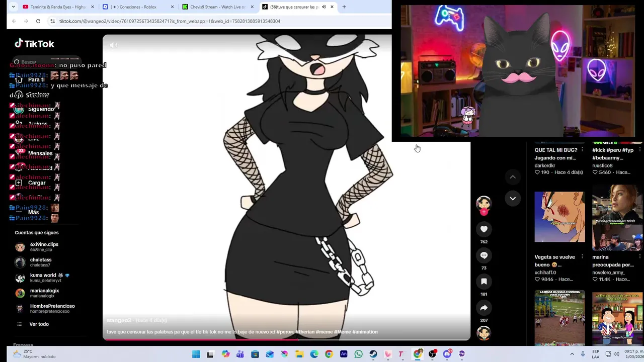This screenshot has height=362, width=644.
Task: Open the Vegeta se vuelve bueno video thumbnail
Action: (559, 217)
